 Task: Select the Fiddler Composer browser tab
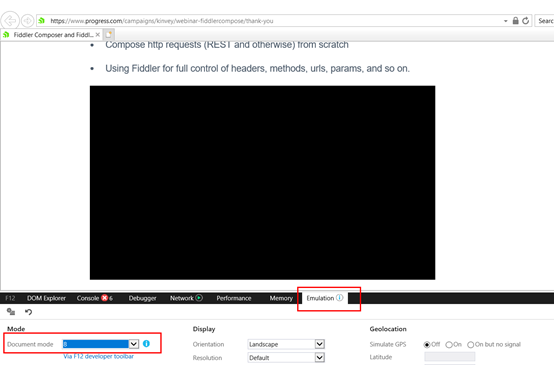51,35
